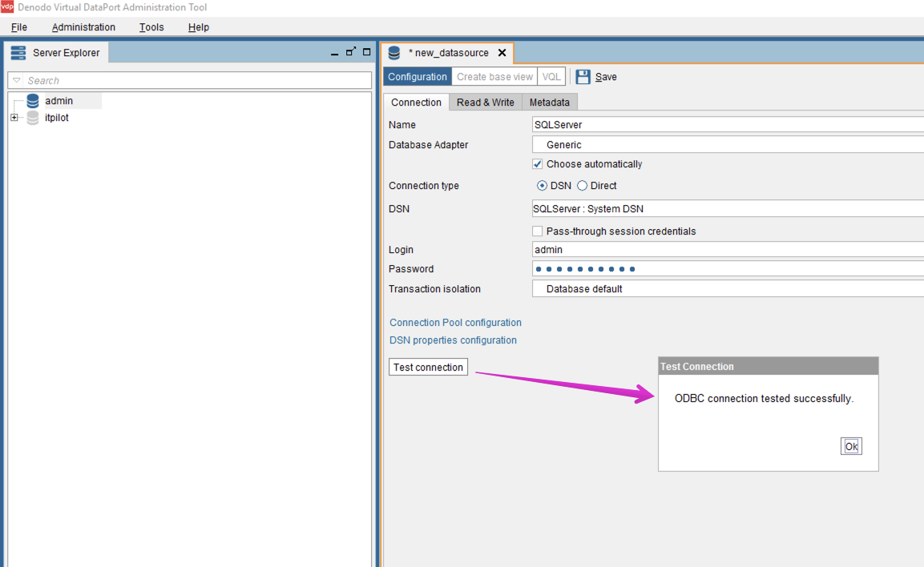
Task: Open the Database Adapter dropdown
Action: [x=728, y=145]
